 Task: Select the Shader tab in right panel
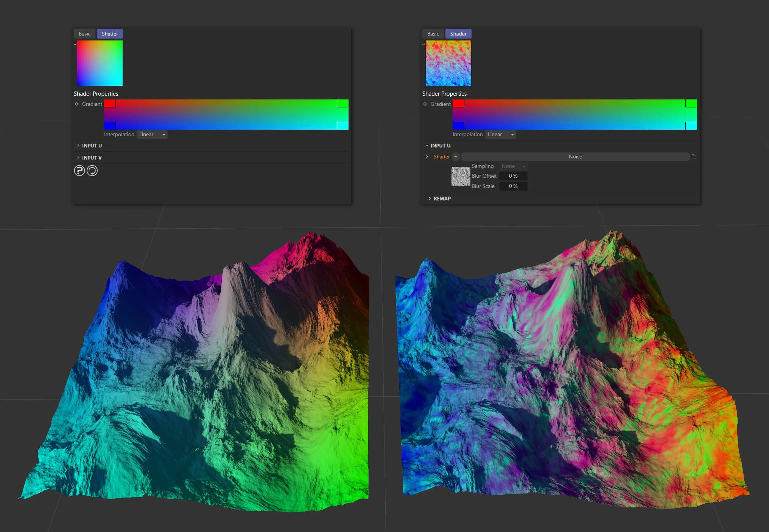(458, 33)
